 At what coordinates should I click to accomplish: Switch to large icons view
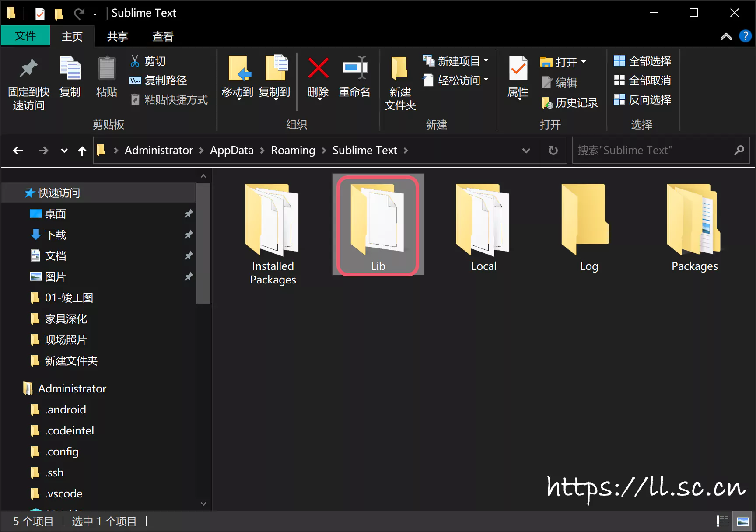(x=742, y=521)
